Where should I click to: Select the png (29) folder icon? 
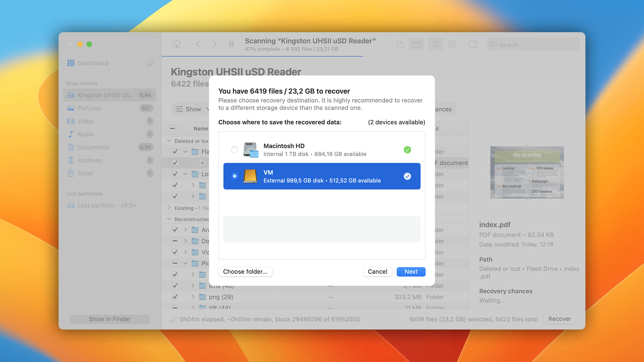[x=202, y=297]
